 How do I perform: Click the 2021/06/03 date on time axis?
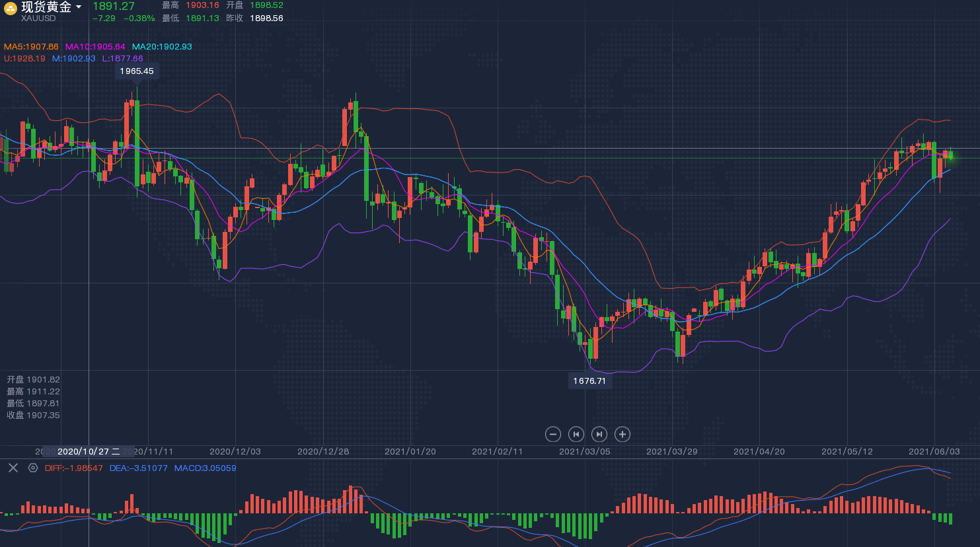(934, 452)
